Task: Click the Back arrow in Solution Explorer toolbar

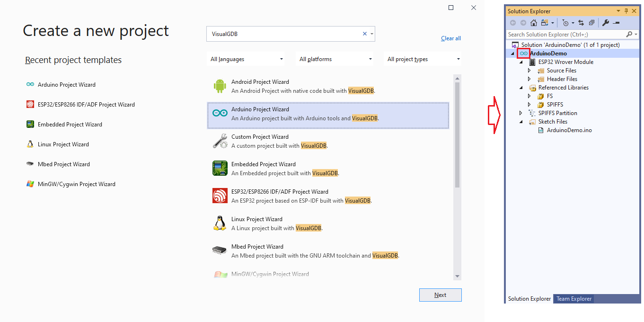Action: click(x=513, y=23)
